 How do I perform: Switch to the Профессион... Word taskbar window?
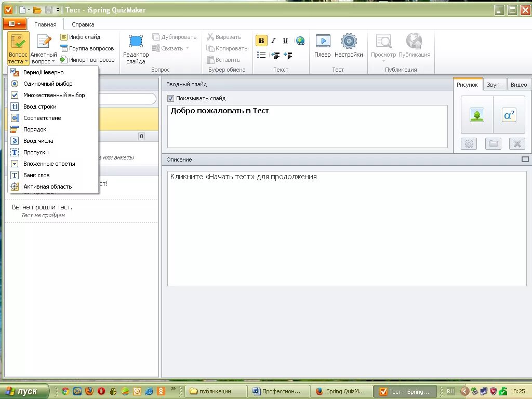tap(278, 391)
